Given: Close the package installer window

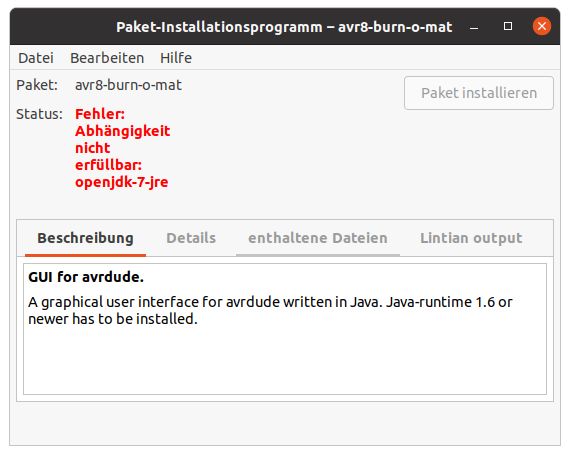Looking at the screenshot, I should tap(542, 26).
